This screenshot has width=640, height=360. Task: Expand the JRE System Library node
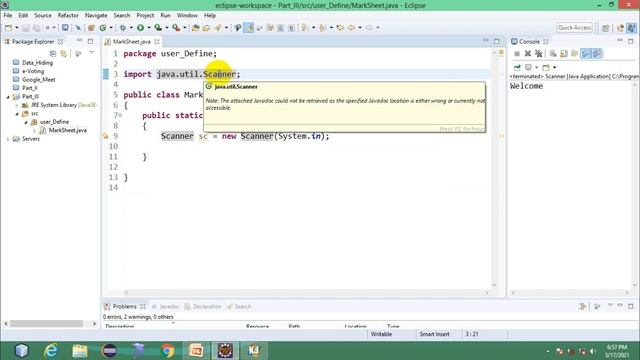point(17,105)
